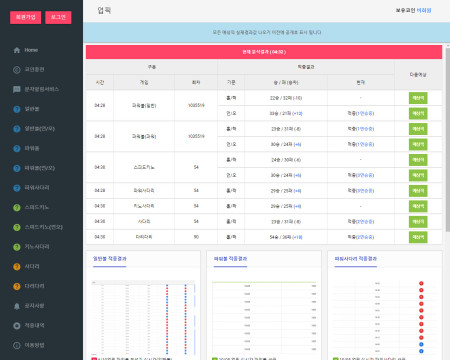This screenshot has width=450, height=360.
Task: Click the 스피드키노 game name table cell
Action: pyautogui.click(x=144, y=167)
